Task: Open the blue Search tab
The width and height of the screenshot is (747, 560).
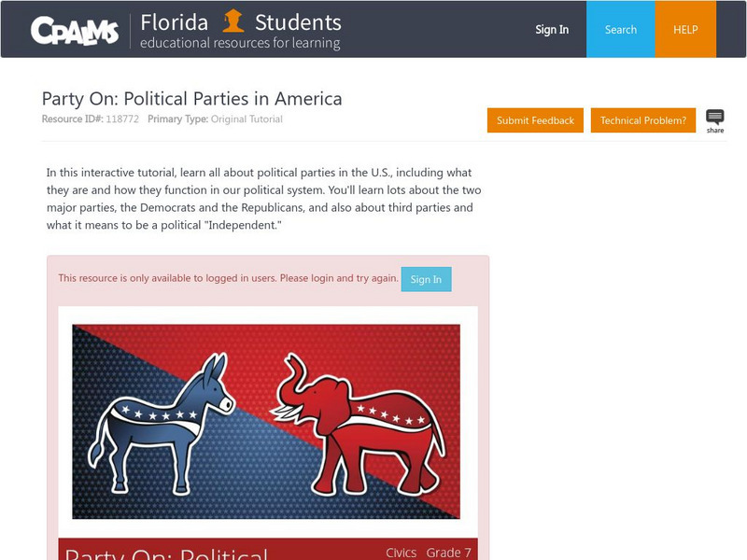Action: 620,30
